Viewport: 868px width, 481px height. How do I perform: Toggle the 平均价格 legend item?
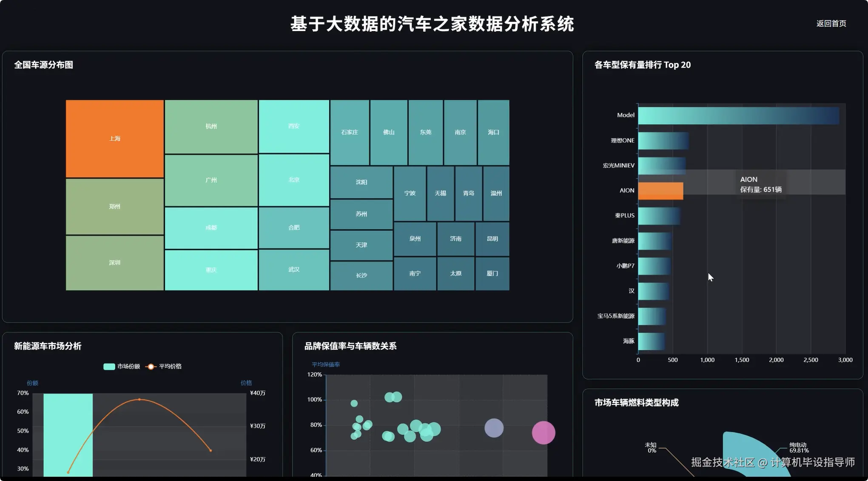click(x=169, y=366)
